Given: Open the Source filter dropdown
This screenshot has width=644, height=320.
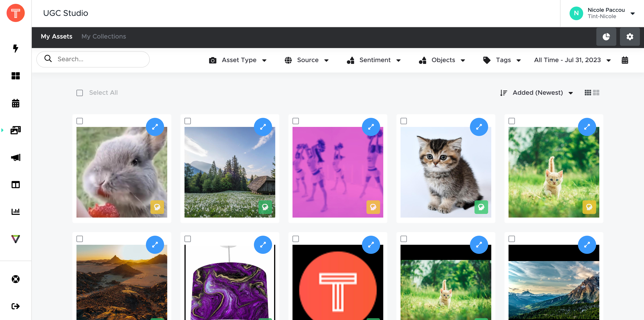Looking at the screenshot, I should click(x=307, y=60).
